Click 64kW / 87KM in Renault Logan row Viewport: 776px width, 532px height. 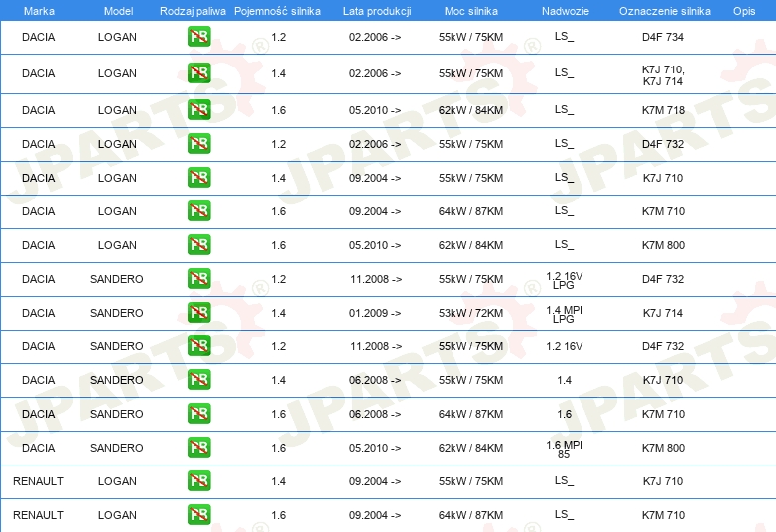tap(470, 515)
